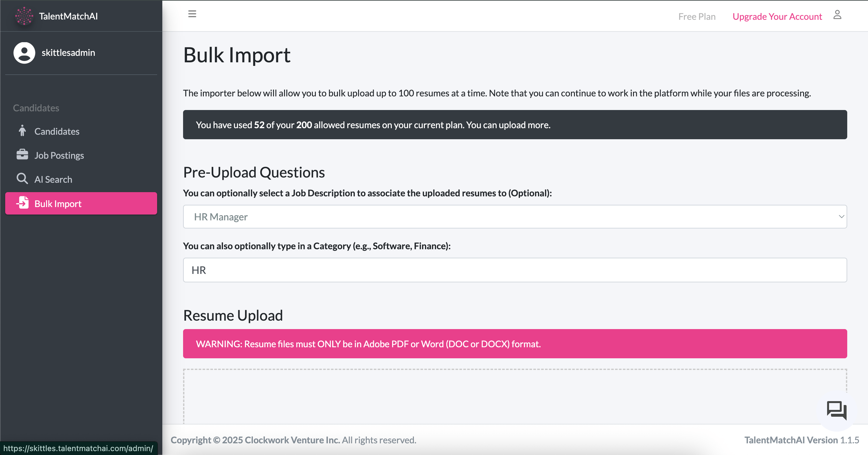Select the skittlesadmin avatar icon
The width and height of the screenshot is (868, 455).
point(24,53)
